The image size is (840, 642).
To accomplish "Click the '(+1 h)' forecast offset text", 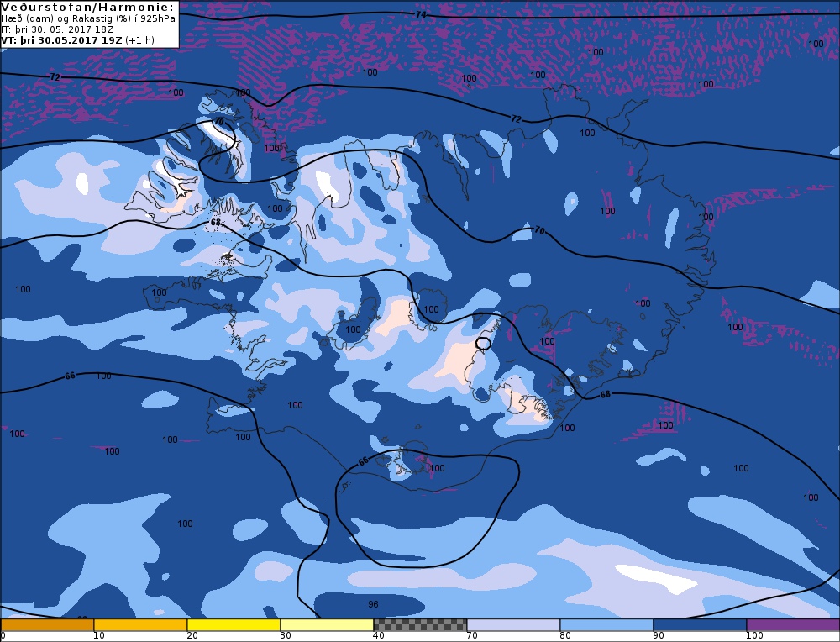I will point(139,40).
